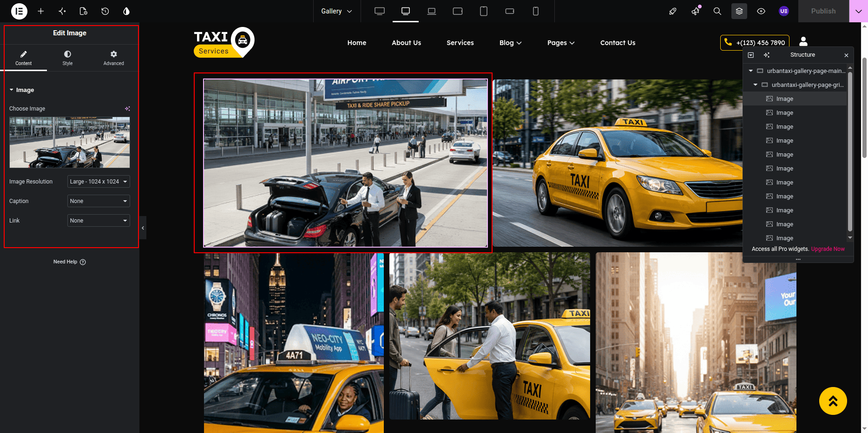Click the AI sparkle next to Choose Image
The image size is (868, 433).
(127, 109)
